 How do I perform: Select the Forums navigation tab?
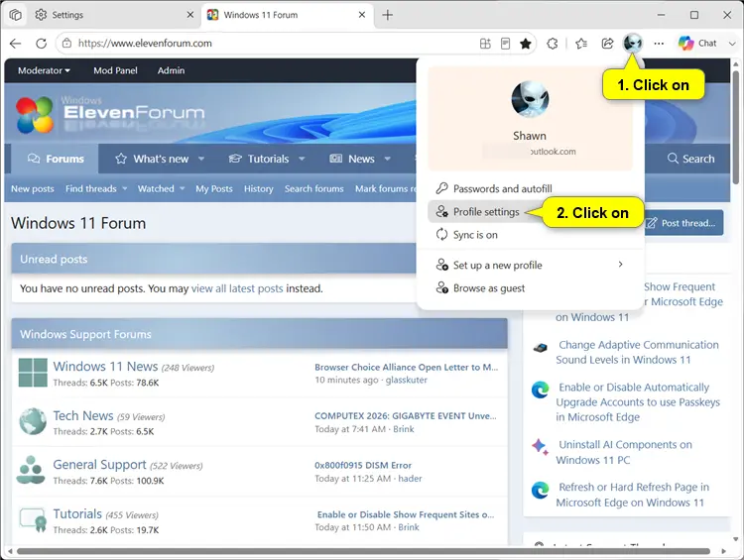[x=56, y=159]
